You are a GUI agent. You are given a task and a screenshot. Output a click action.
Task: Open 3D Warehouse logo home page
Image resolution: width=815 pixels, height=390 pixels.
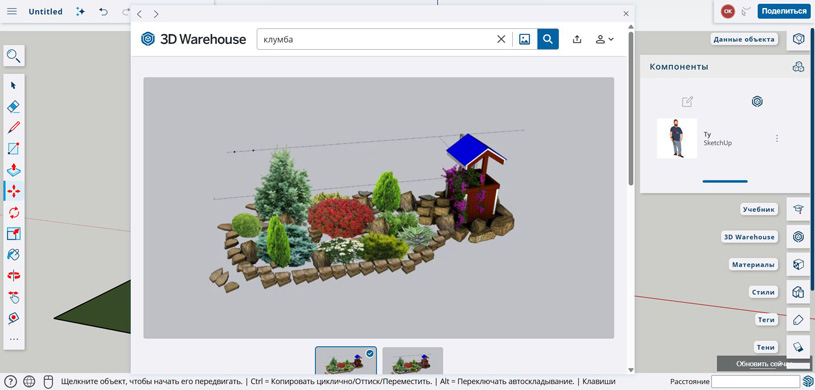click(x=193, y=39)
